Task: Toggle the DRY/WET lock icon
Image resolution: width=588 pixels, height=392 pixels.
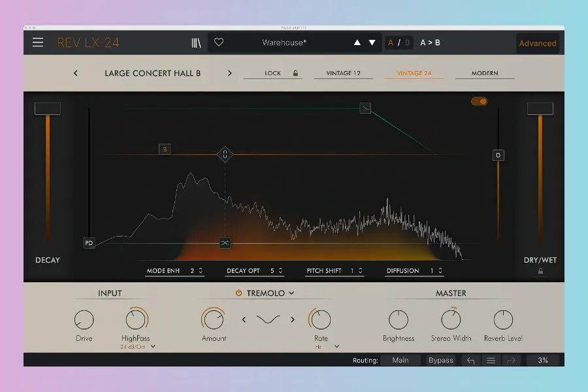Action: (x=540, y=271)
